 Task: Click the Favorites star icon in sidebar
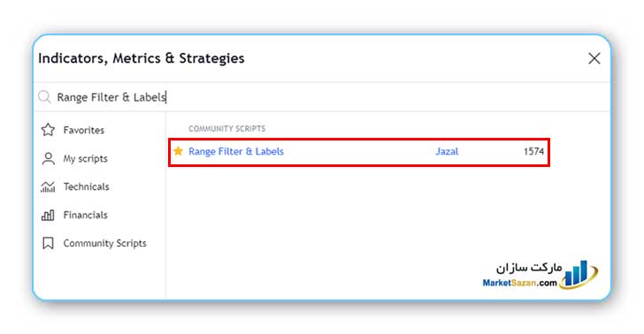(48, 130)
